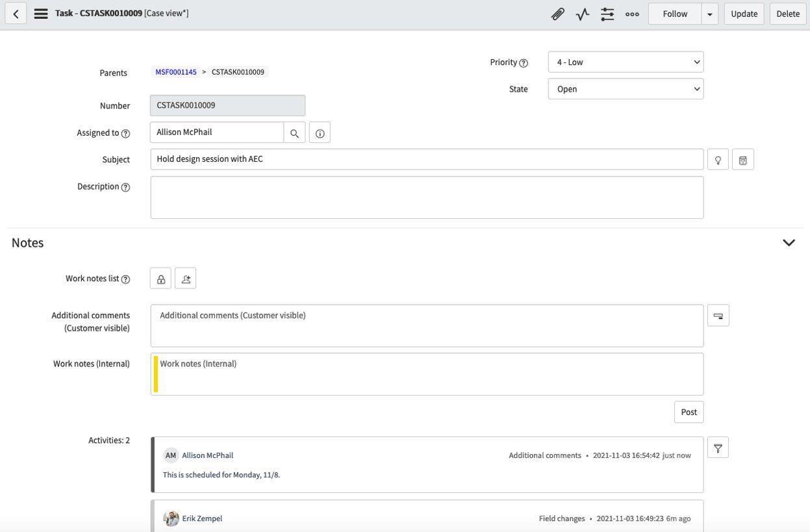The image size is (810, 532).
Task: Click Erik Zempel's profile photo
Action: [x=171, y=518]
